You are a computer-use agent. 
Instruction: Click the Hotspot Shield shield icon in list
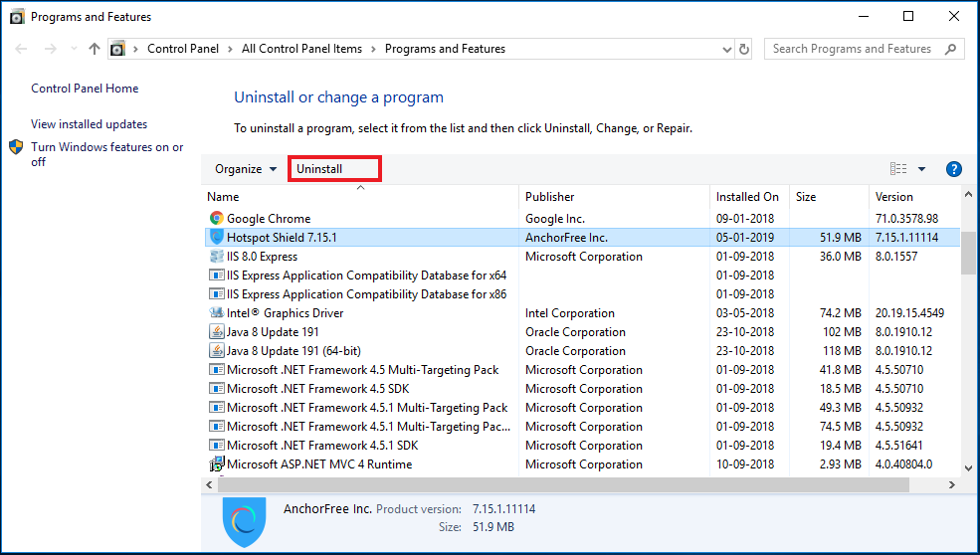216,237
